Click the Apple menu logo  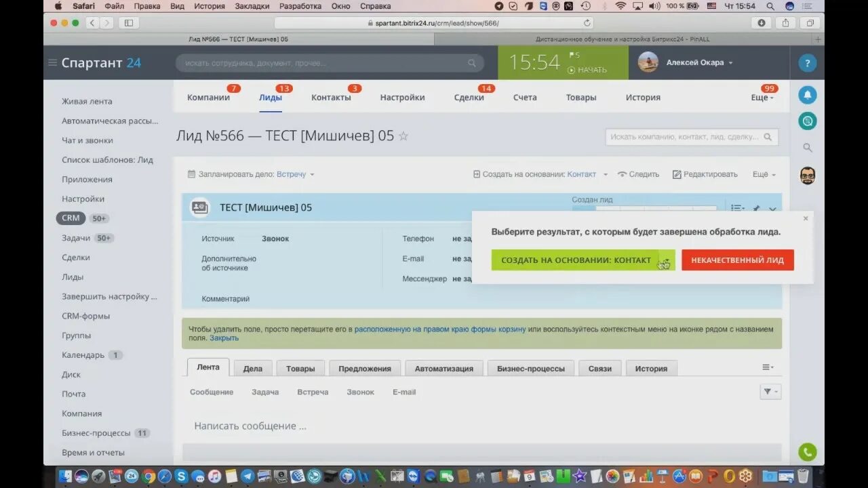[58, 6]
